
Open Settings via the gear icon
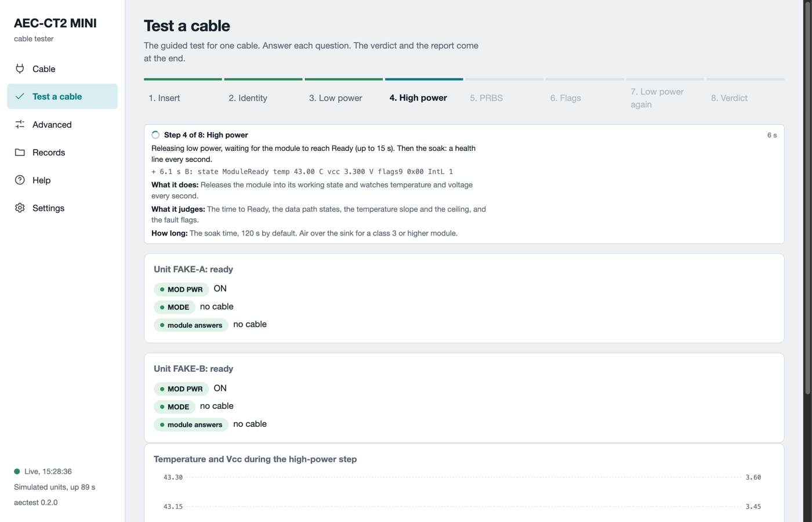pyautogui.click(x=20, y=208)
